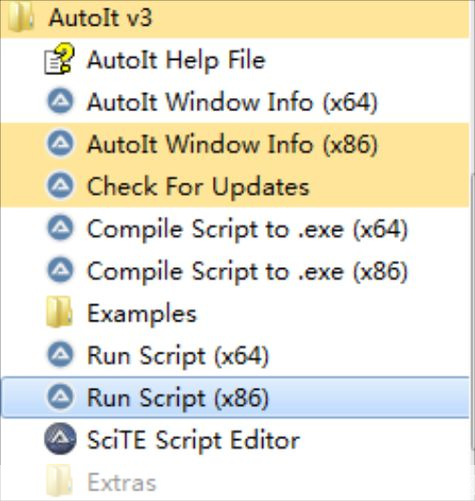Viewport: 475px width, 501px height.
Task: Collapse the AutoIt v3 folder
Action: point(234,18)
